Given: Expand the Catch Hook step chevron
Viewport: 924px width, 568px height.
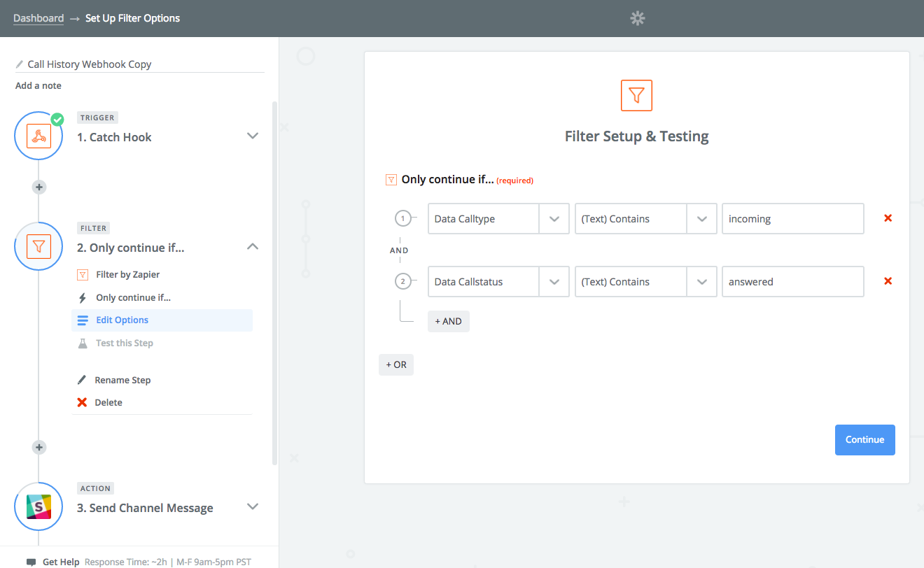Looking at the screenshot, I should [253, 136].
